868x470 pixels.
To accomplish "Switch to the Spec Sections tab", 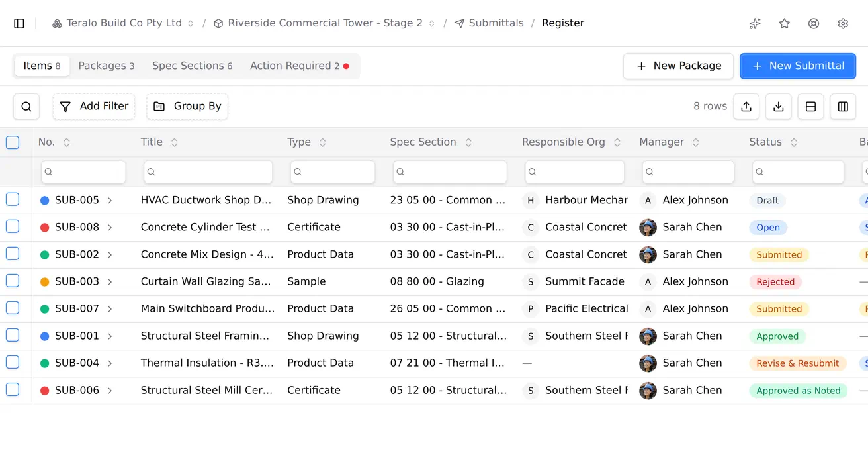I will [193, 66].
